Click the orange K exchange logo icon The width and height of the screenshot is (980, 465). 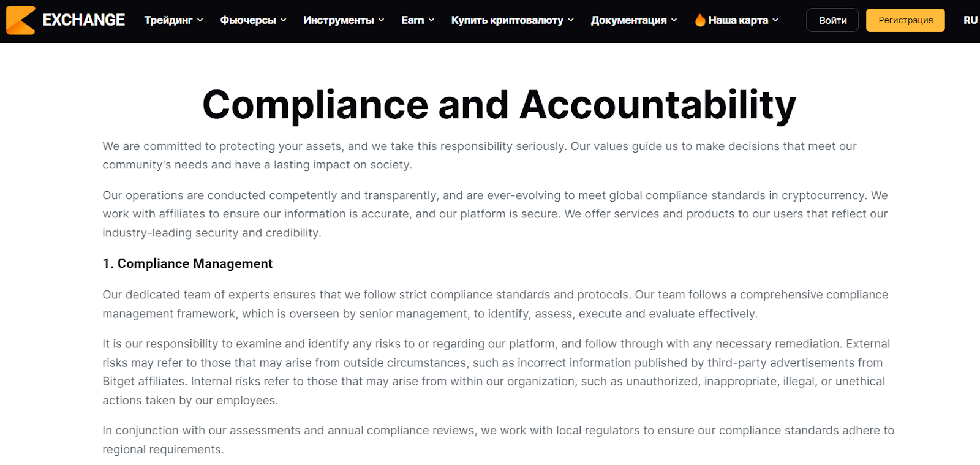coord(21,20)
